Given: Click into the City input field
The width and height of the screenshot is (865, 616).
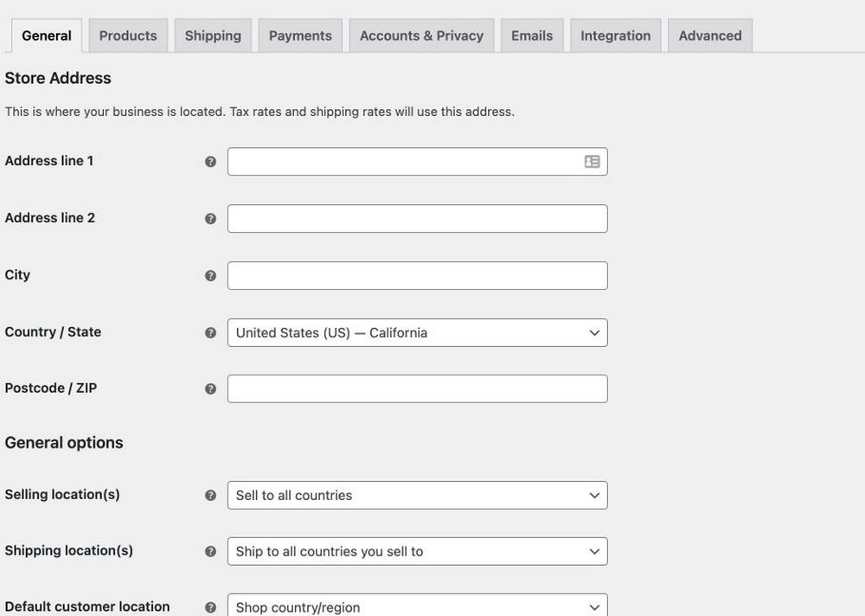Looking at the screenshot, I should (418, 275).
